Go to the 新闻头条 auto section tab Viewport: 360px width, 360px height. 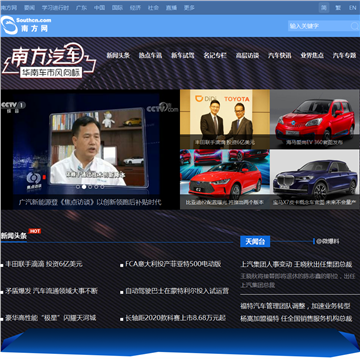(x=118, y=56)
